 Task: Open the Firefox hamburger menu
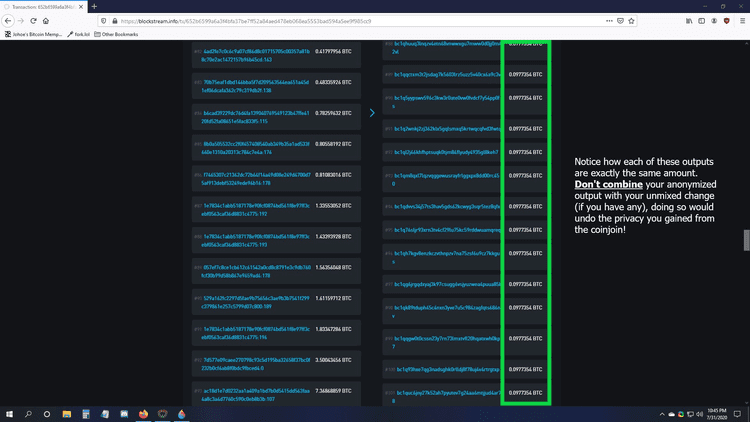click(x=742, y=21)
